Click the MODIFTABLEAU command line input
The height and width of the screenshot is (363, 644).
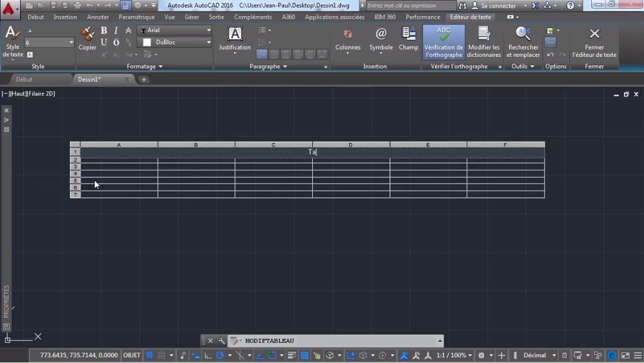coord(339,341)
